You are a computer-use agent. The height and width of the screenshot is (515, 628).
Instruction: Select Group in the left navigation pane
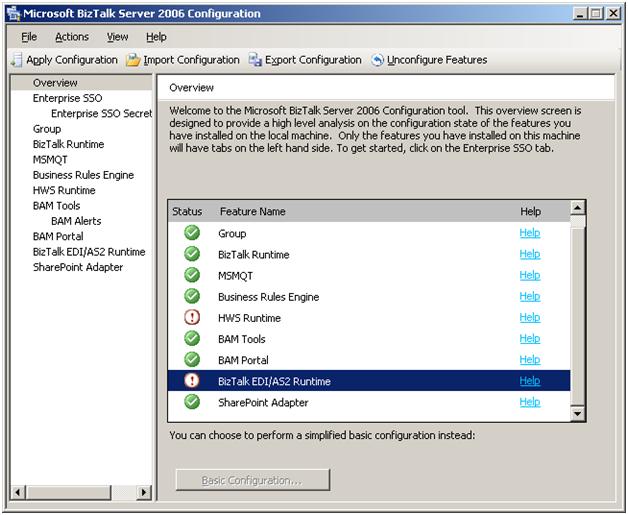47,129
